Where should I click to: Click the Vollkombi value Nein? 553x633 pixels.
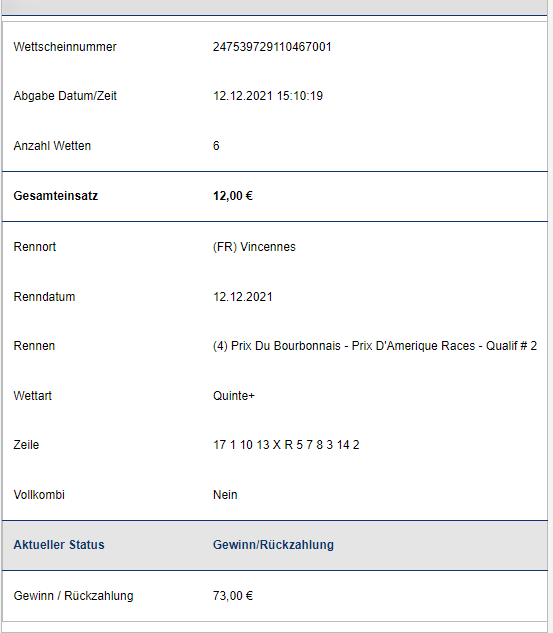[x=225, y=495]
